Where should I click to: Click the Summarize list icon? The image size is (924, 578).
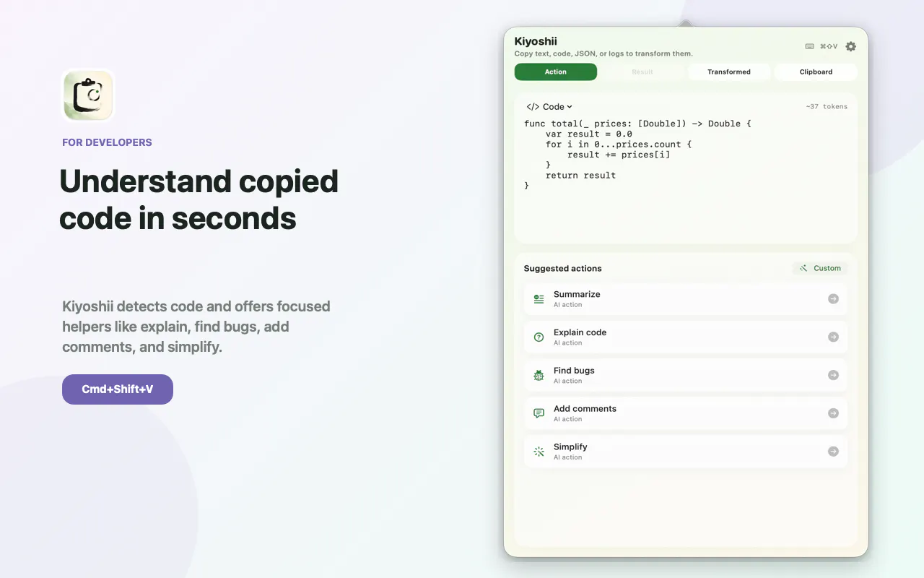click(x=539, y=299)
